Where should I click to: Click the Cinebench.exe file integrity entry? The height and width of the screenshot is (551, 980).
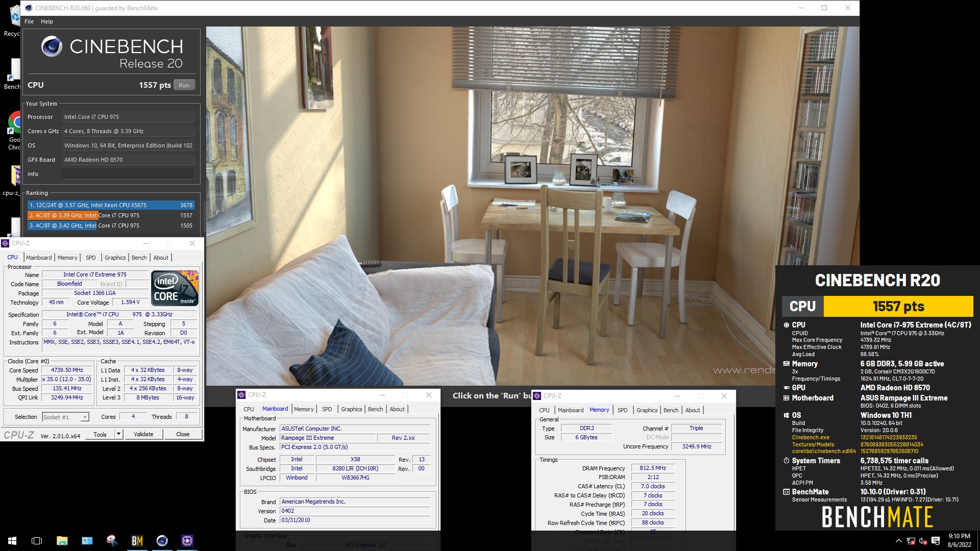click(x=811, y=437)
